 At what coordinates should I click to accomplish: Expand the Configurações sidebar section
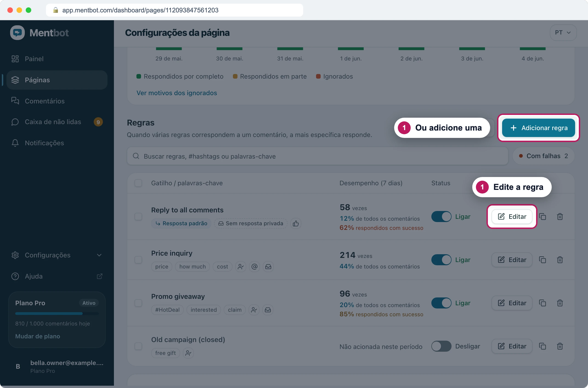[x=57, y=255]
